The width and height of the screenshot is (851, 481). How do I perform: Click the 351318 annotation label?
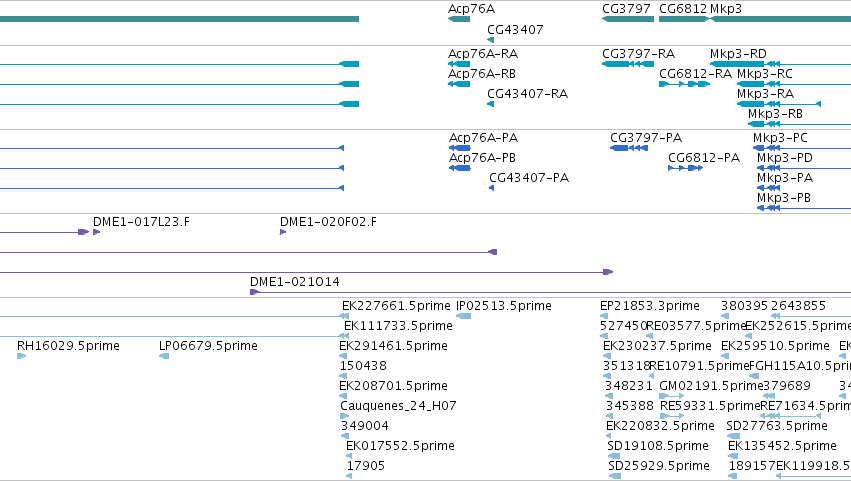click(x=626, y=366)
